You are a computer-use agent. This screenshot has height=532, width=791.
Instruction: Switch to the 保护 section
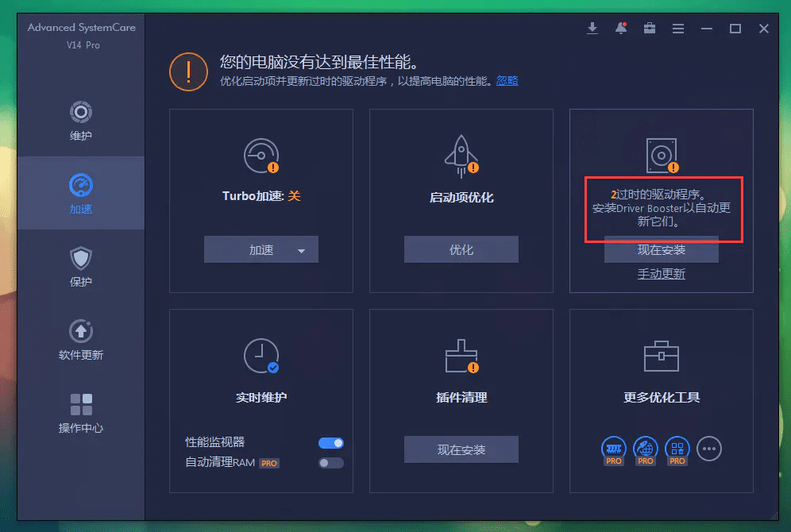pos(81,267)
